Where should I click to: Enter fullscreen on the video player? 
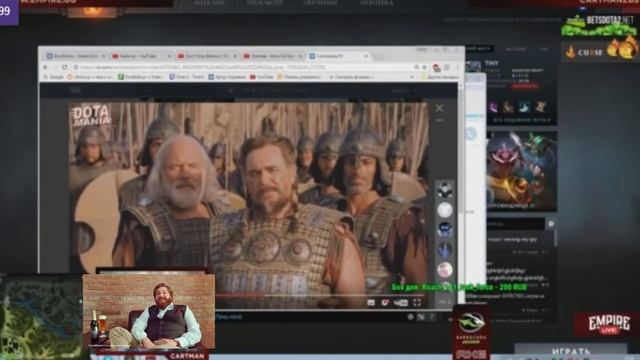[417, 302]
